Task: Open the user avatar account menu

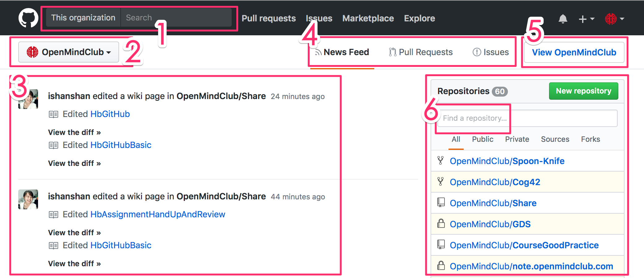Action: [x=615, y=19]
